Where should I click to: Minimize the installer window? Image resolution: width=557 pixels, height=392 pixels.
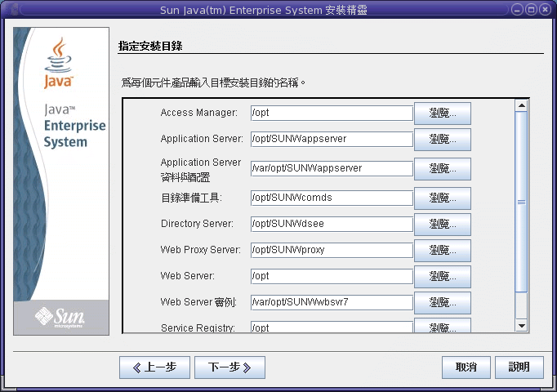pos(517,10)
